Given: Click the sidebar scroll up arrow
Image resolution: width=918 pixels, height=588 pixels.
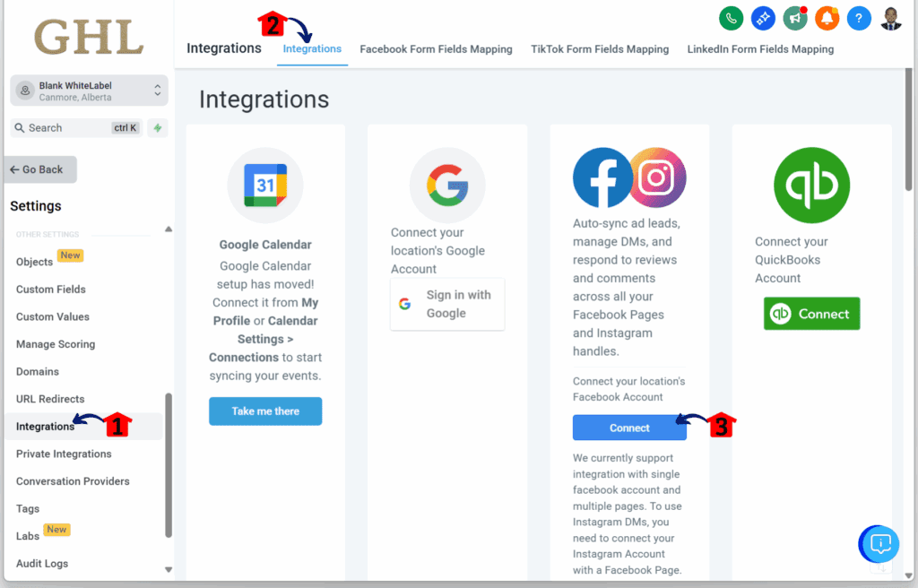Looking at the screenshot, I should click(169, 229).
